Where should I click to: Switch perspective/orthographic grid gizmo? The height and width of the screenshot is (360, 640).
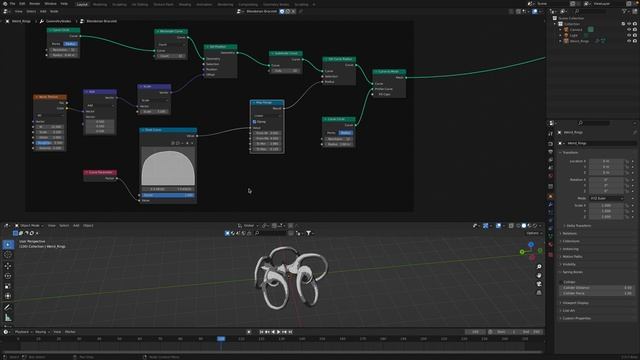[x=539, y=292]
